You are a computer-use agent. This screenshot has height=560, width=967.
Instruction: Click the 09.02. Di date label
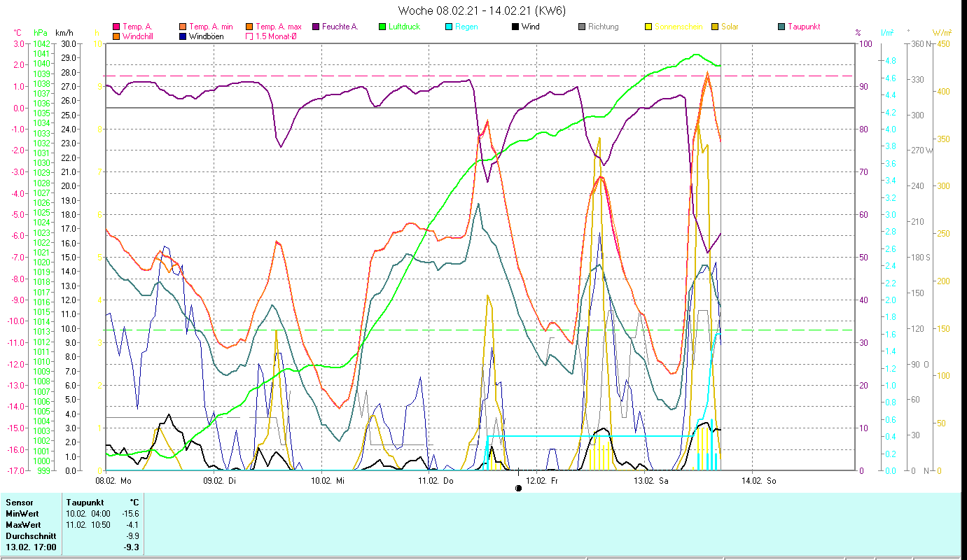point(219,481)
